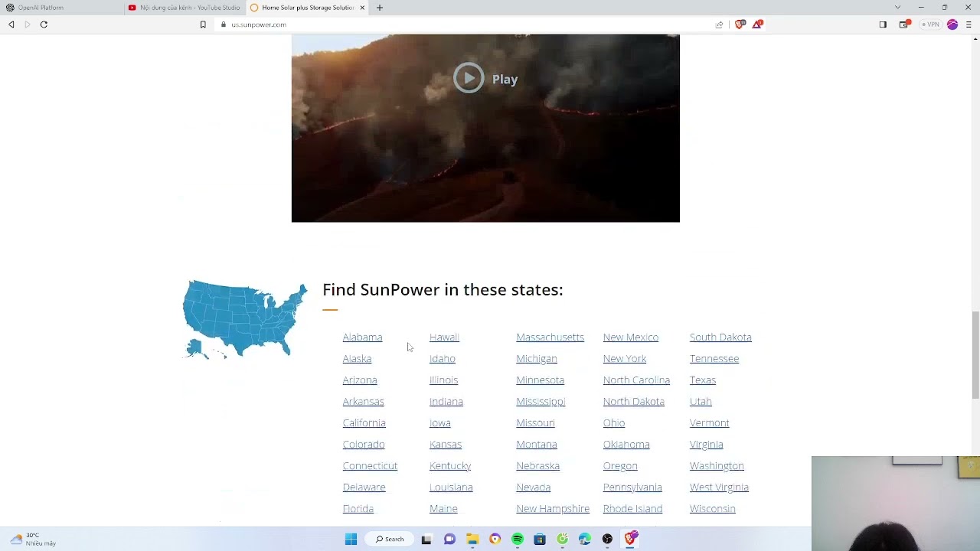This screenshot has height=551, width=980.
Task: Open the Louisiana state link
Action: click(x=451, y=487)
